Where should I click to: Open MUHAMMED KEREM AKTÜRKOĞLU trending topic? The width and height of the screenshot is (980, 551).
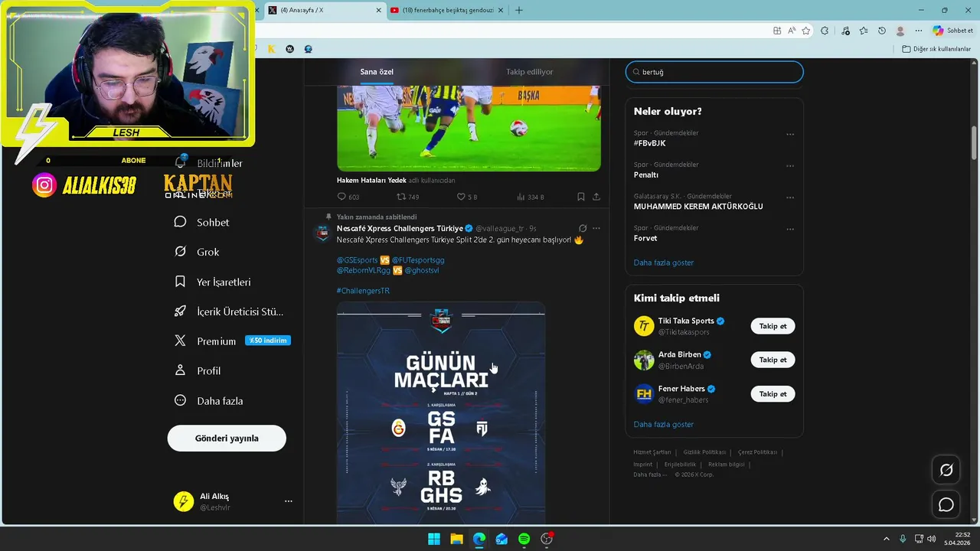pos(698,207)
